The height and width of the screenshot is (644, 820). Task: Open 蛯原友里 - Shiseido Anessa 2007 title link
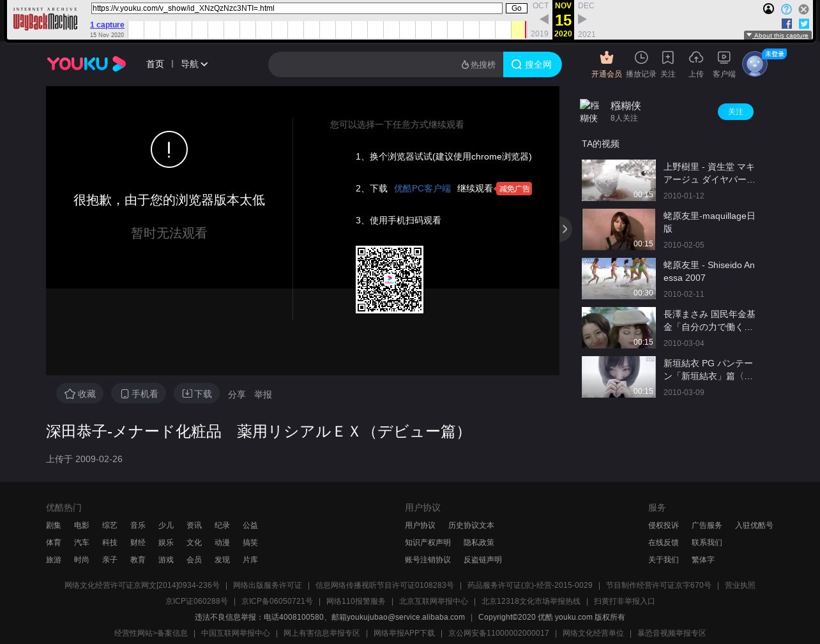tap(709, 271)
